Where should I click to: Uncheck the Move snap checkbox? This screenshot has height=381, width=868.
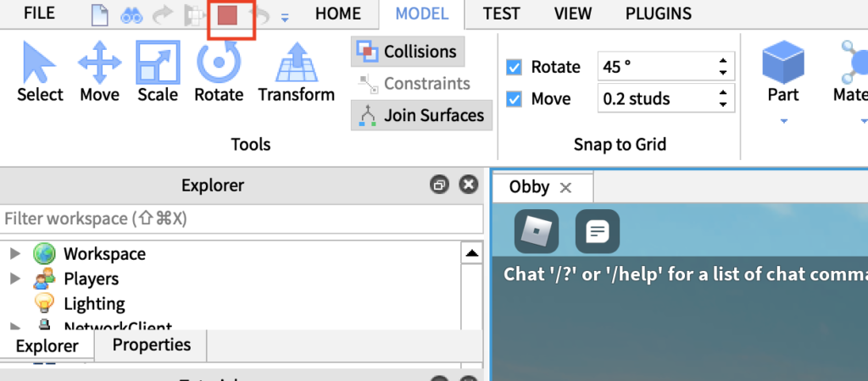515,100
